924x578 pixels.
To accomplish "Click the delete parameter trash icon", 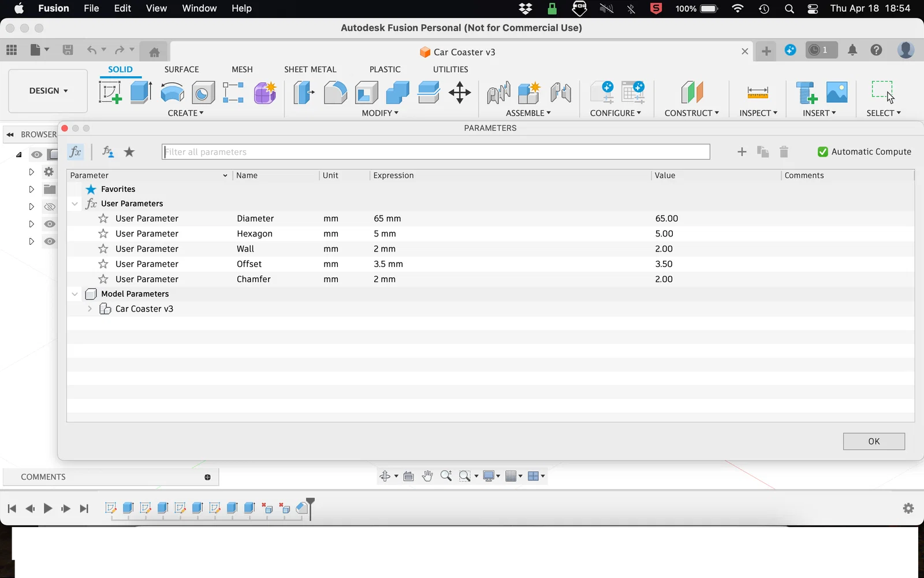I will (784, 152).
